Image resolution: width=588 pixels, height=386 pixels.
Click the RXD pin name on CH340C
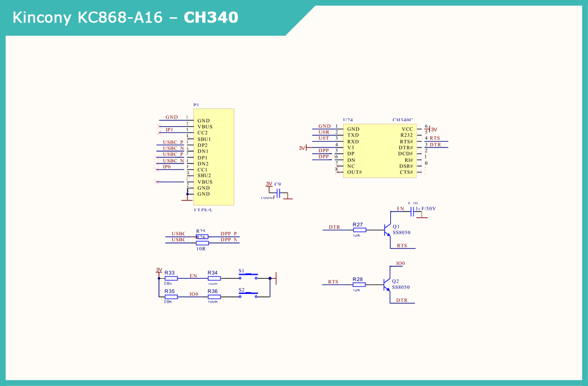point(353,142)
